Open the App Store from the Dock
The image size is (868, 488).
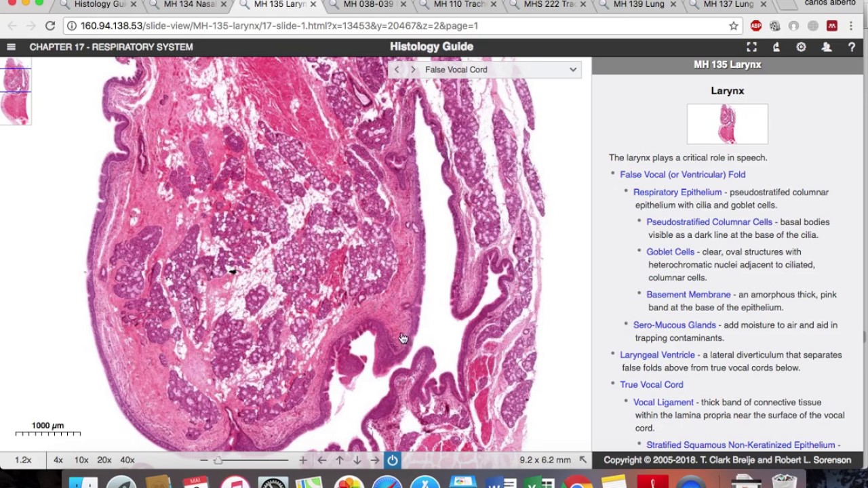click(x=427, y=483)
